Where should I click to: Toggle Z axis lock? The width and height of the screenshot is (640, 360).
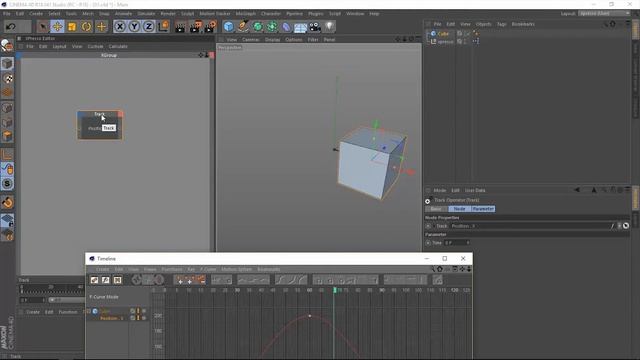click(149, 27)
